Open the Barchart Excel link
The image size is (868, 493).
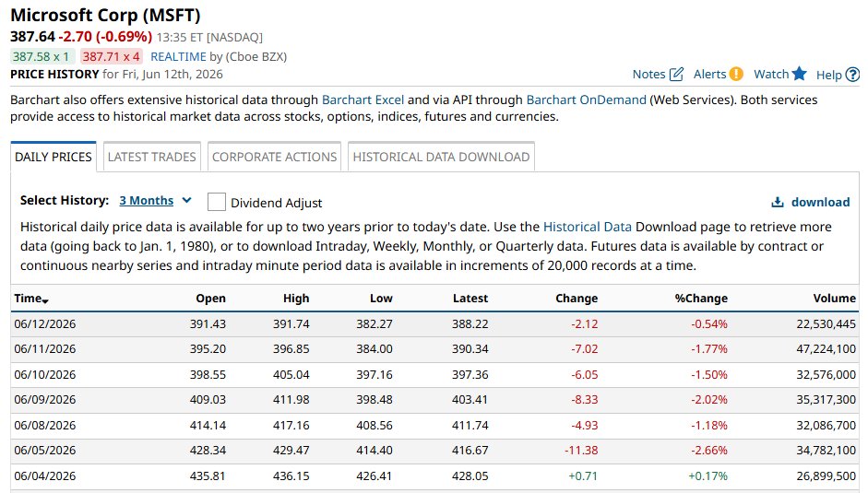pyautogui.click(x=363, y=100)
